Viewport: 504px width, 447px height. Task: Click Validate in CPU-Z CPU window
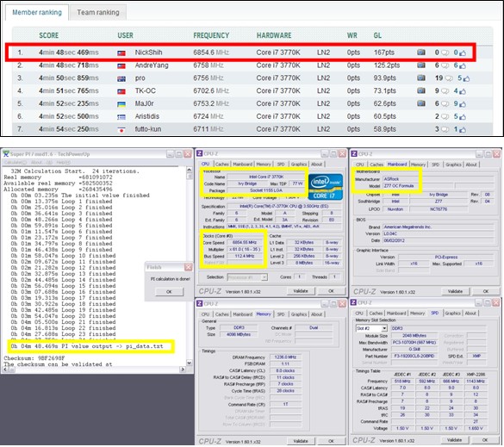pos(301,291)
